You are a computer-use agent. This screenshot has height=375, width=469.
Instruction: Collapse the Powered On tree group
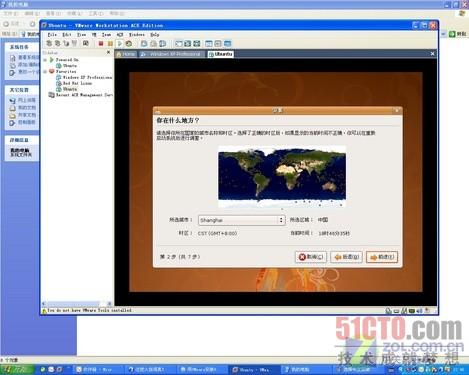45,60
